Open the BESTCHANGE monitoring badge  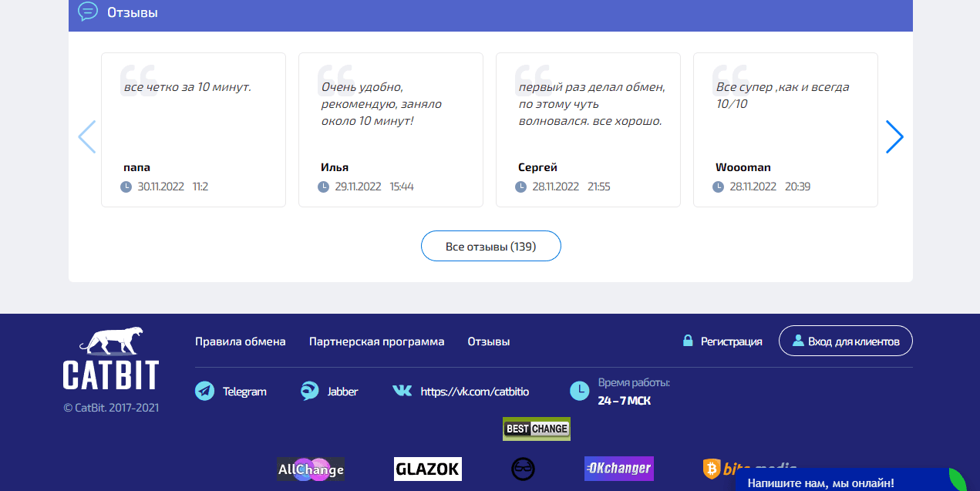536,429
